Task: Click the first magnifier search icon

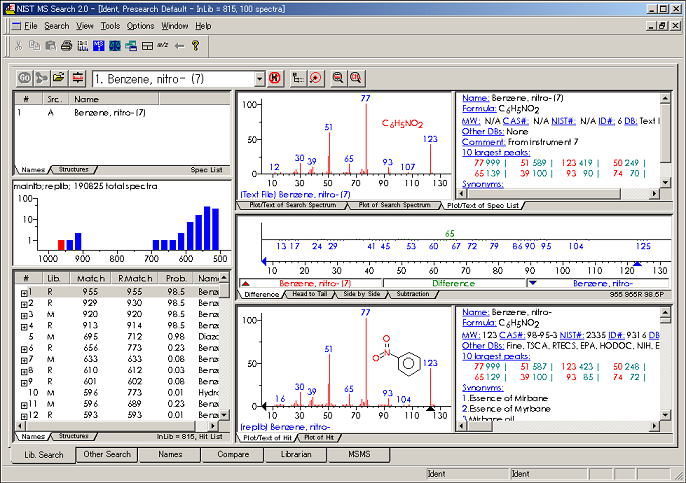Action: tap(338, 78)
